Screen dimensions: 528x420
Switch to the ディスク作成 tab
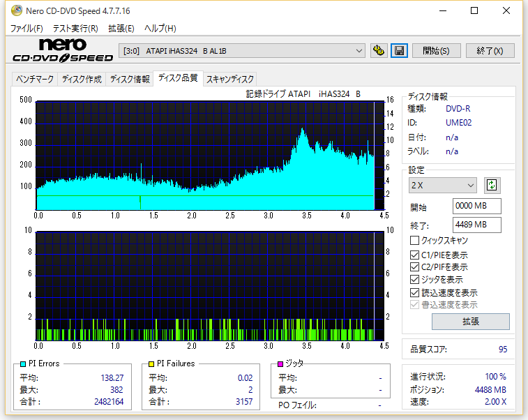(x=82, y=79)
